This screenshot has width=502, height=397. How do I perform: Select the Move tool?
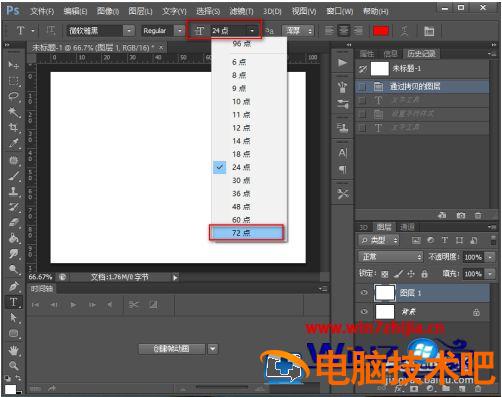pyautogui.click(x=13, y=65)
